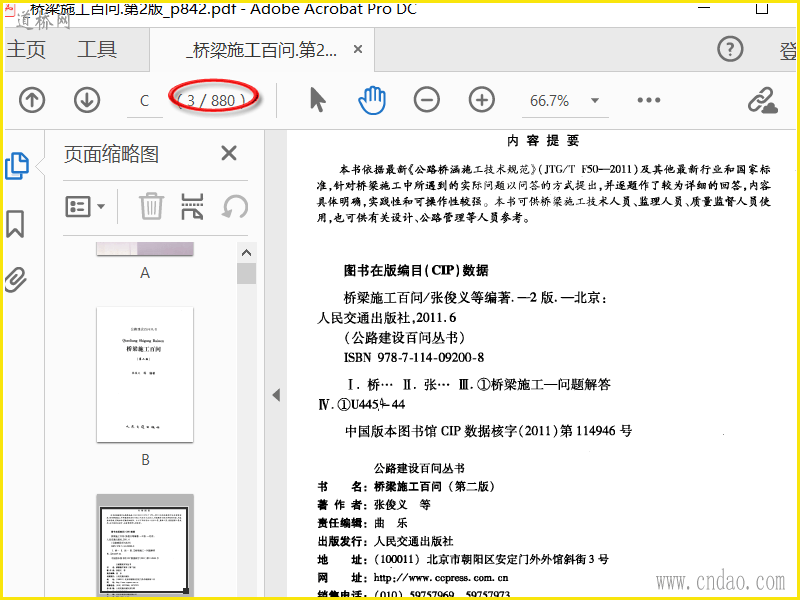
Task: Close the 页面缩略图 panel
Action: pos(229,153)
